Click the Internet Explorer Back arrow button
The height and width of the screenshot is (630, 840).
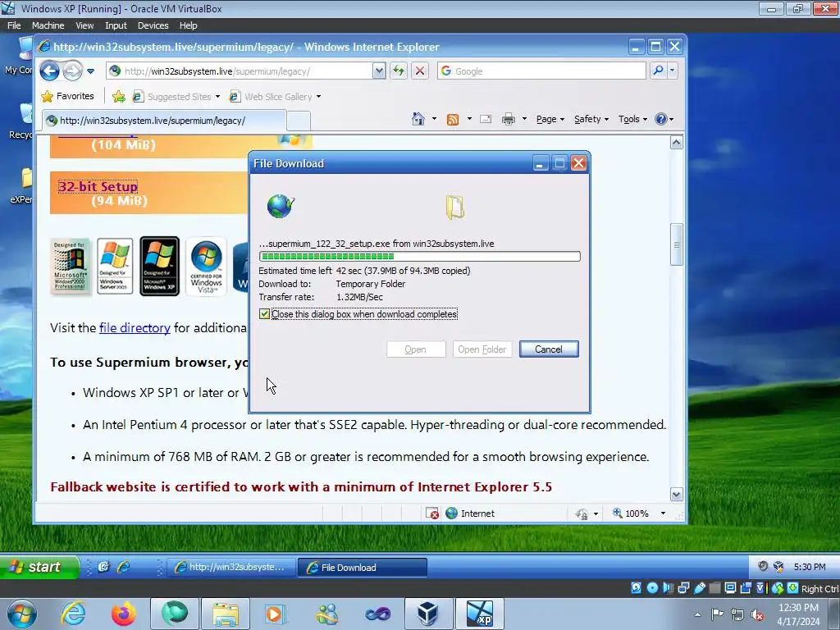49,71
